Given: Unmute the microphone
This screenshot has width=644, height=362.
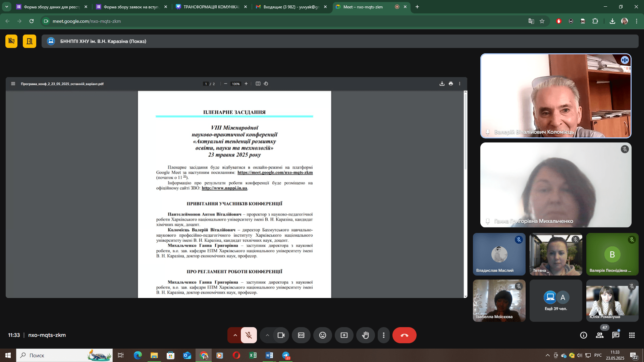Looking at the screenshot, I should [x=249, y=335].
